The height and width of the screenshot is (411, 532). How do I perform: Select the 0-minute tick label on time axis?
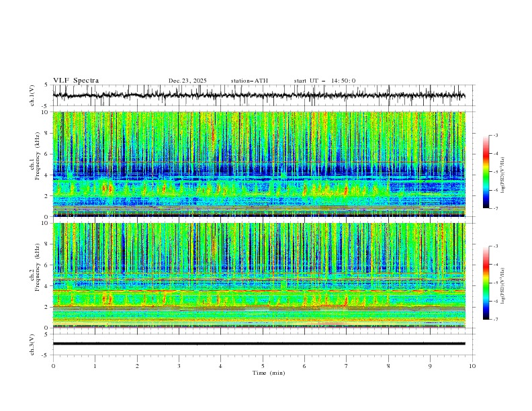click(53, 365)
